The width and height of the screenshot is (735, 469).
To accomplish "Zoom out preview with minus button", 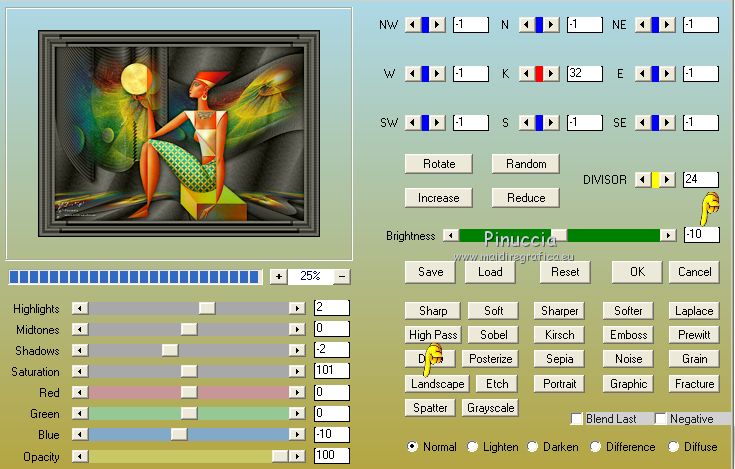I will 342,276.
